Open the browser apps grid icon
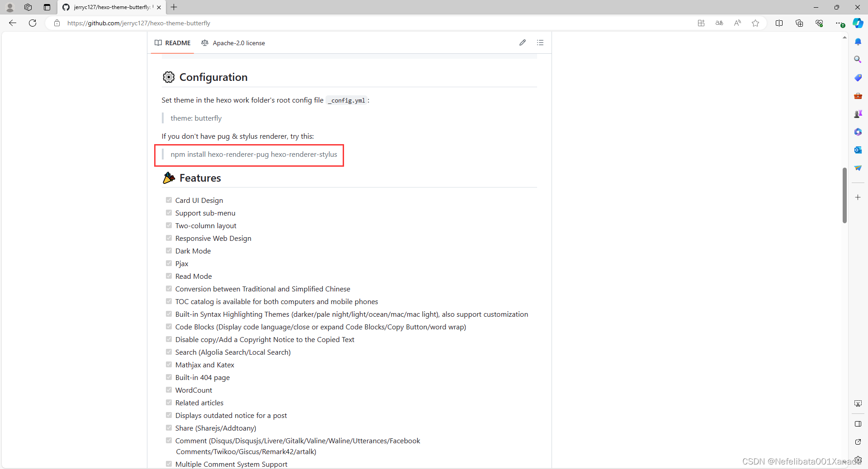 point(701,23)
